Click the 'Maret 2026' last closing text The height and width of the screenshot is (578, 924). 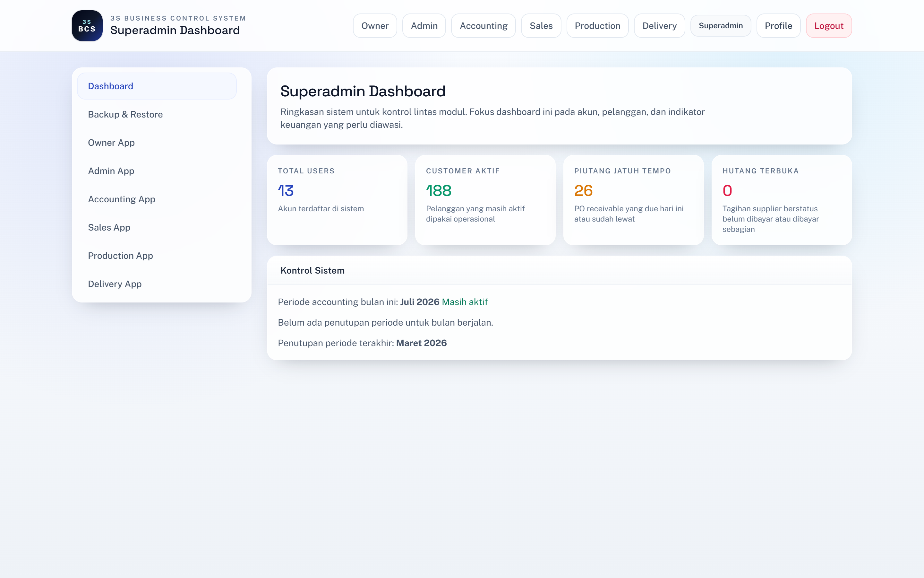pyautogui.click(x=421, y=343)
